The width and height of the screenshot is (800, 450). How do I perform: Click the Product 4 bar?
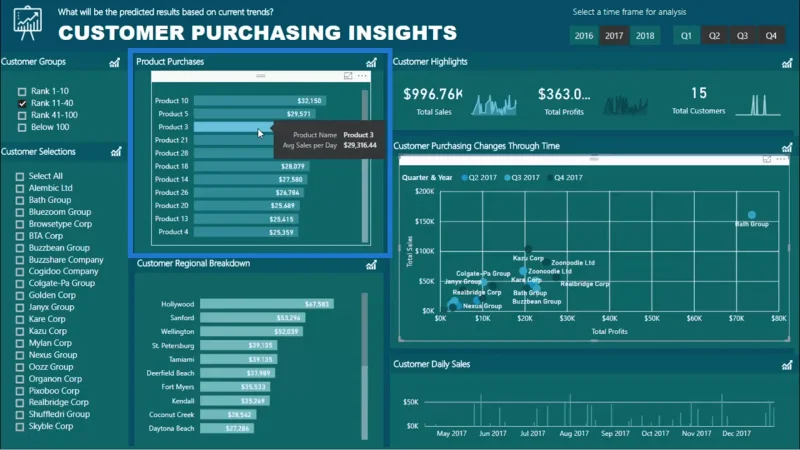[246, 232]
